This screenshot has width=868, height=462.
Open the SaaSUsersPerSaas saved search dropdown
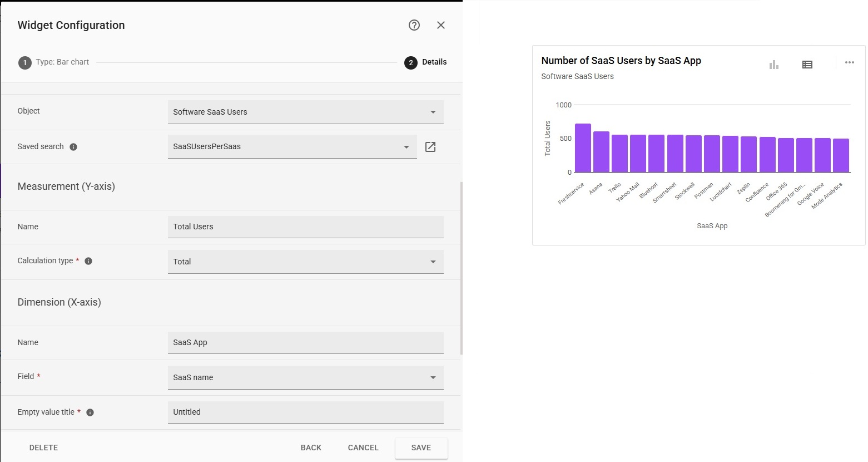point(292,146)
